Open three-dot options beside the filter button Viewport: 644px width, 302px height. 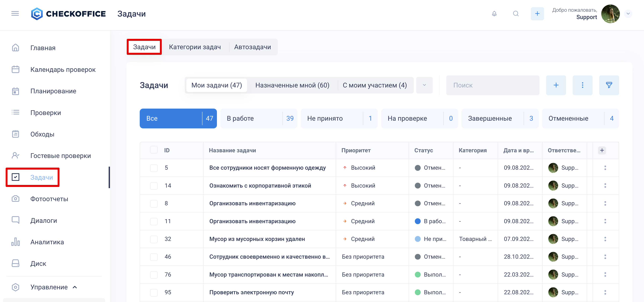pyautogui.click(x=582, y=85)
